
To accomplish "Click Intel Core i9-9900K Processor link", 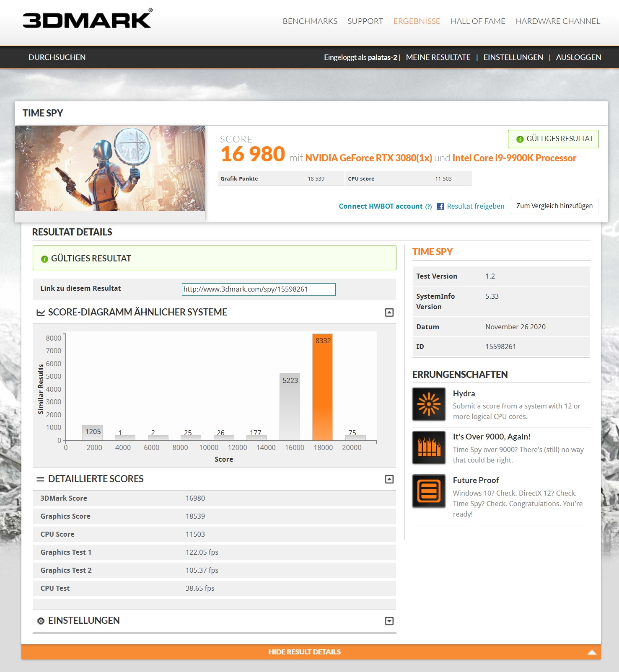I will click(x=514, y=158).
